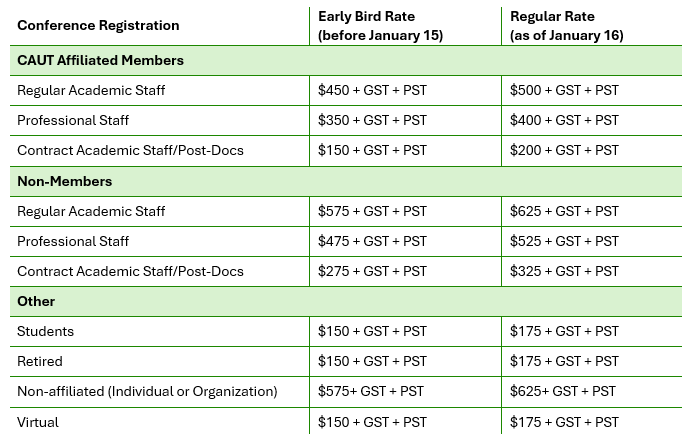This screenshot has height=434, width=686.
Task: Select the $325 regular rate price cell
Action: click(564, 271)
